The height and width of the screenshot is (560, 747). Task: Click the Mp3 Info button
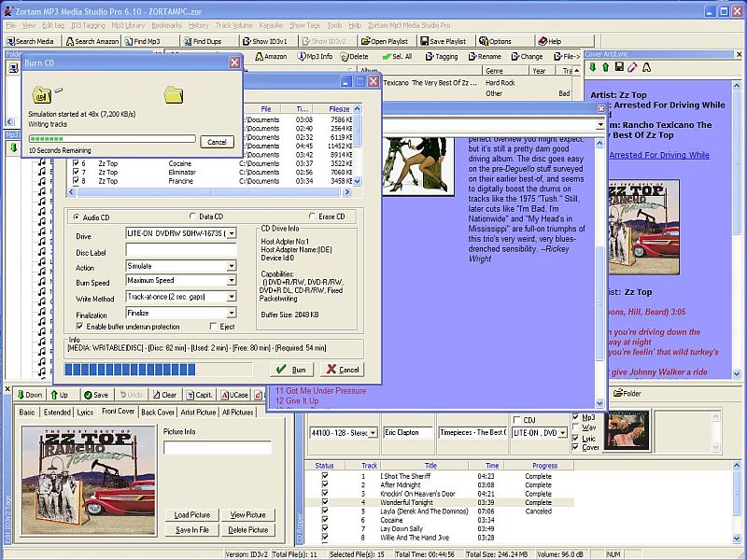point(314,56)
